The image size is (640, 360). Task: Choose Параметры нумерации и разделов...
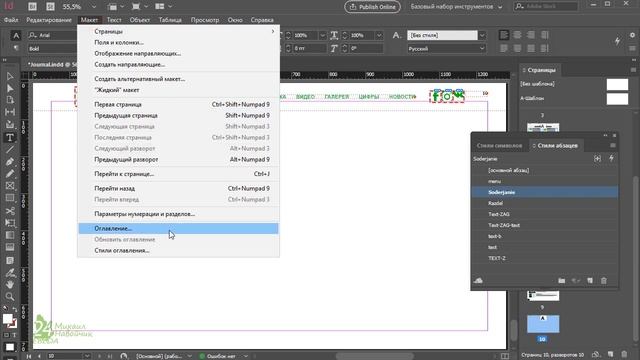(x=178, y=213)
